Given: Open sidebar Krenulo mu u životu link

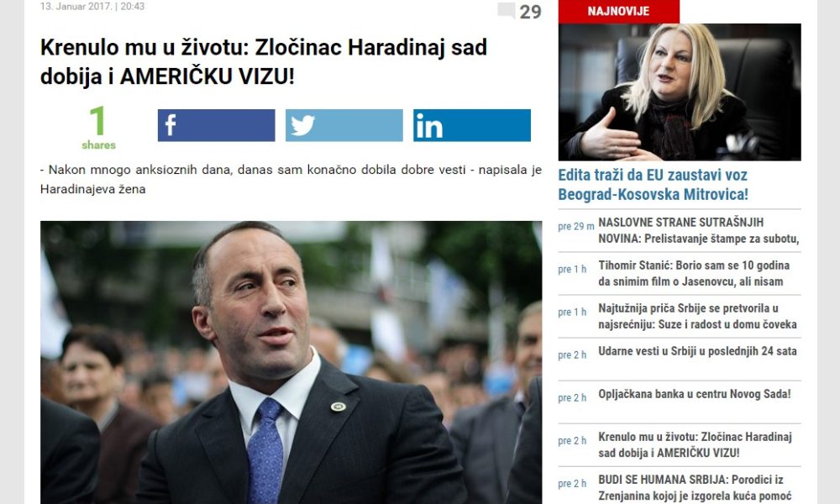Looking at the screenshot, I should pyautogui.click(x=695, y=444).
